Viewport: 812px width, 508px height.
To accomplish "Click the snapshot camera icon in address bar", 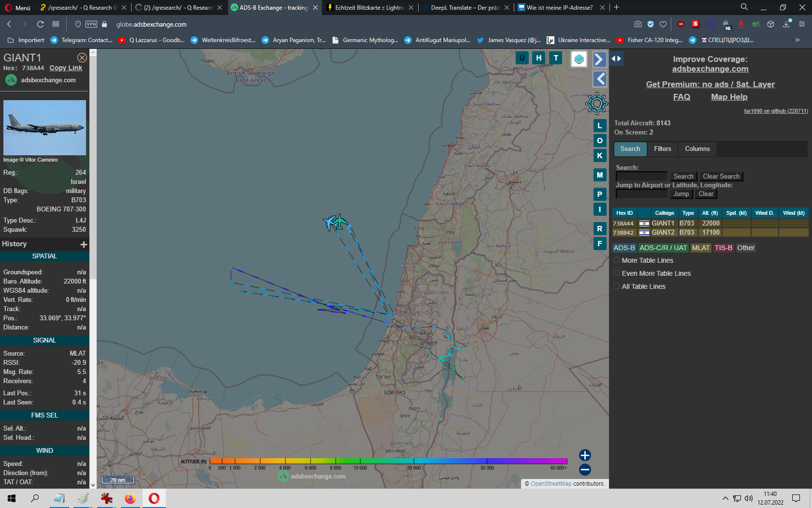I will tap(638, 24).
